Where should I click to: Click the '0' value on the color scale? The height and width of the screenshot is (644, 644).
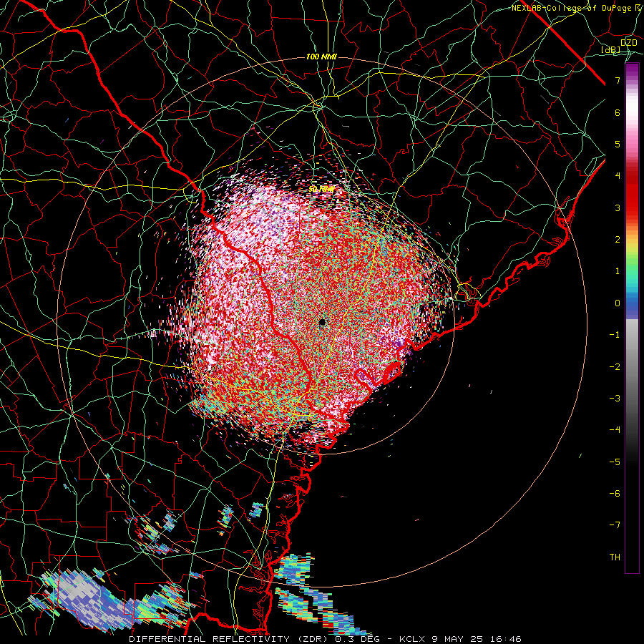(x=618, y=303)
